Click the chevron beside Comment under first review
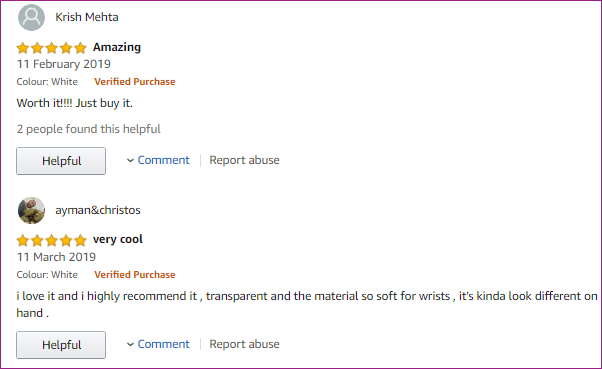Screen dimensions: 602x369 130,161
